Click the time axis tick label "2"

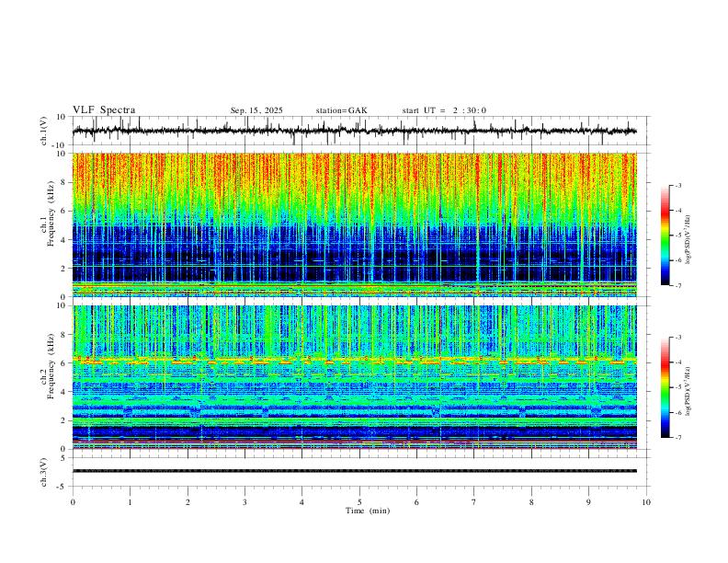(x=188, y=502)
